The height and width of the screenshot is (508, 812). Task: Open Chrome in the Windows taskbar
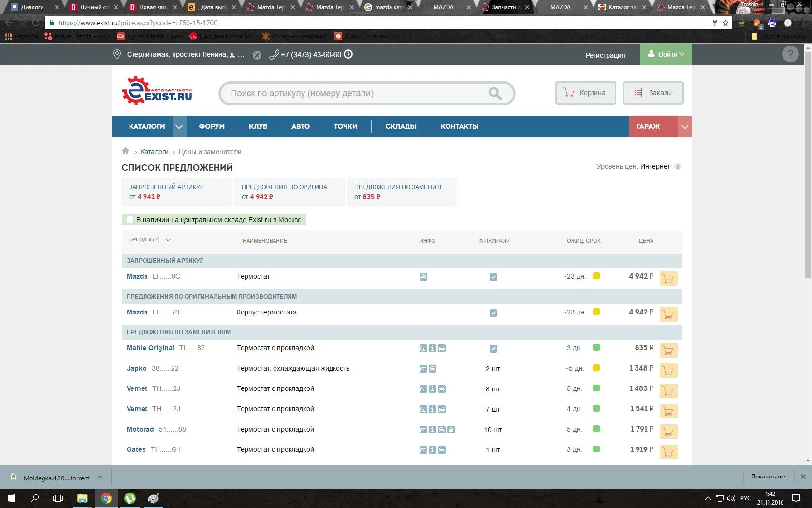[x=106, y=498]
